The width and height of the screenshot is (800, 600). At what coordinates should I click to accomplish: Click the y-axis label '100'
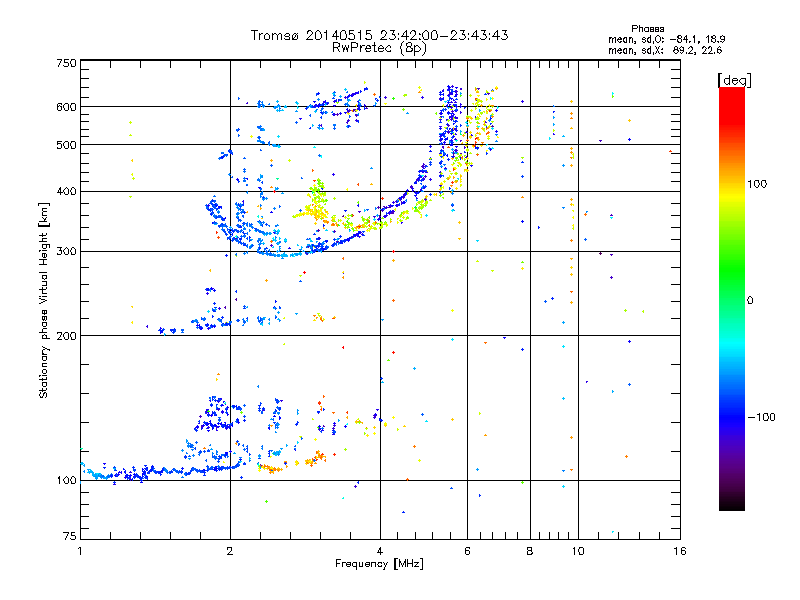(66, 481)
